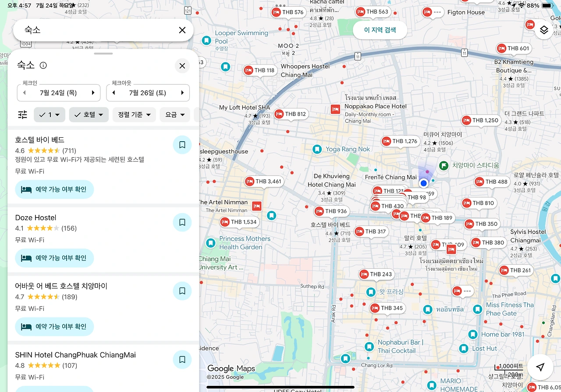Select the THB 317 hotel pin

click(x=371, y=232)
